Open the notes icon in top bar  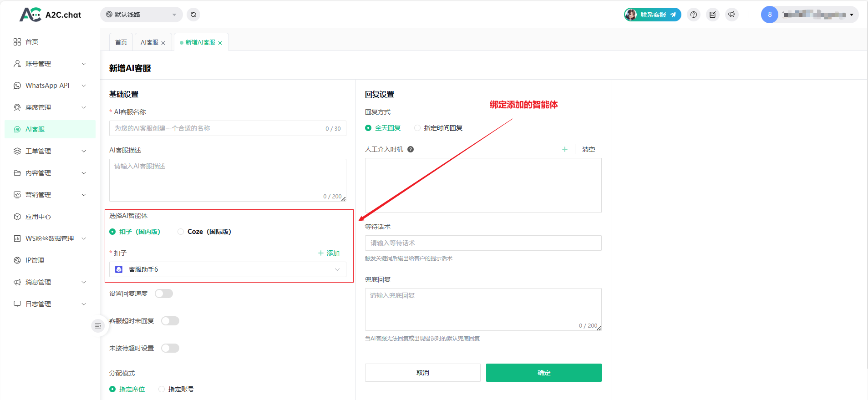coord(713,15)
